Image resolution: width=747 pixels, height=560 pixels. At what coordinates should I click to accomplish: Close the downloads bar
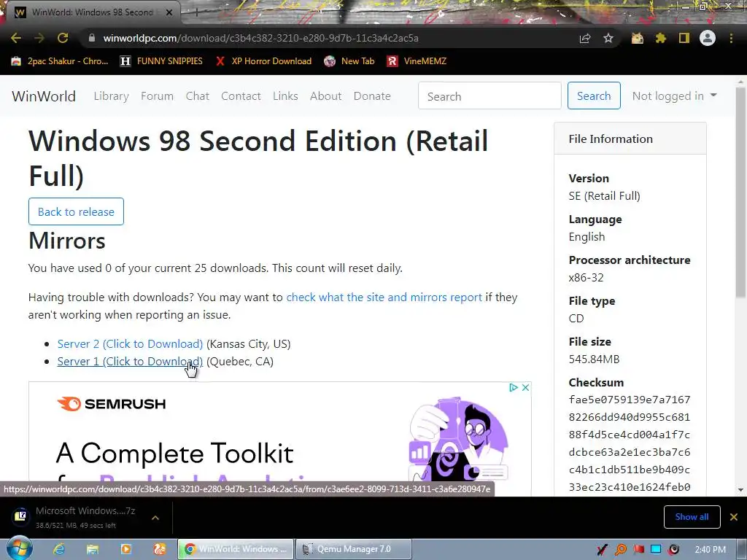(734, 517)
